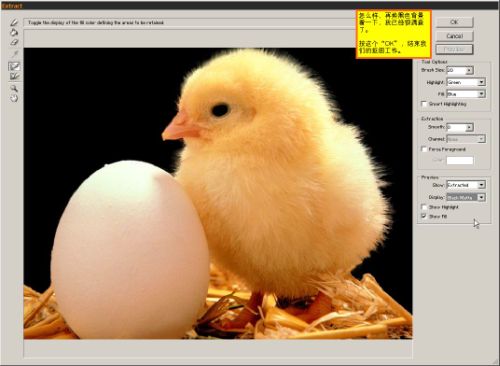Click the OK button
The height and width of the screenshot is (366, 500).
[x=454, y=22]
